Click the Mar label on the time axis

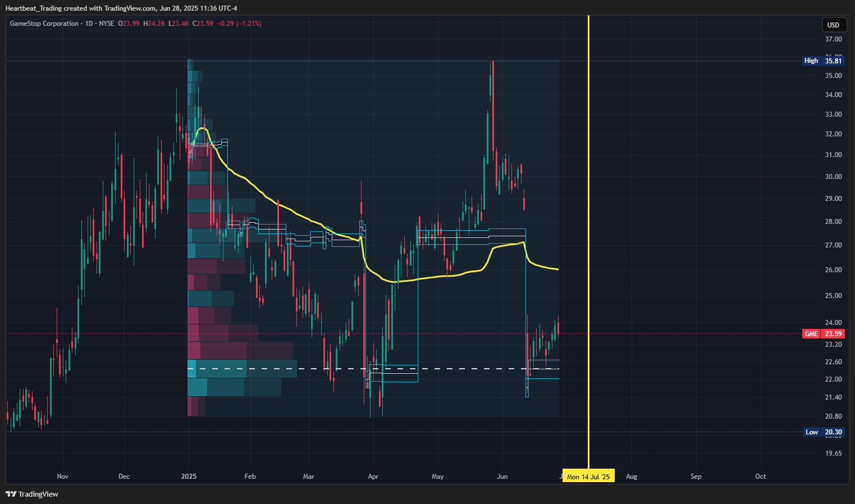pyautogui.click(x=309, y=476)
